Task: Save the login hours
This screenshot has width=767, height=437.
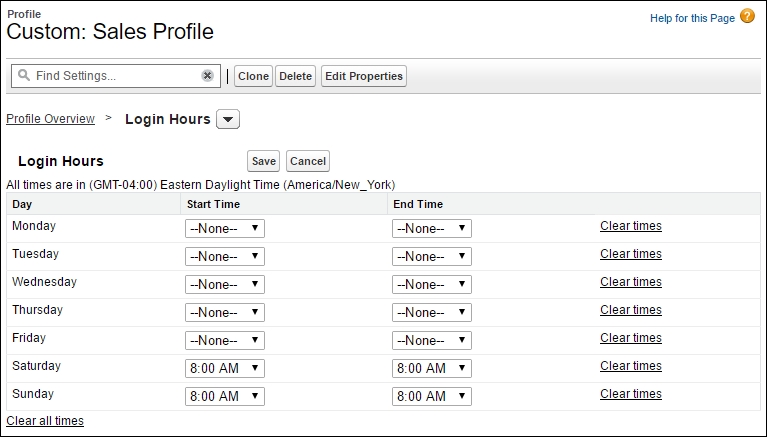Action: (x=264, y=161)
